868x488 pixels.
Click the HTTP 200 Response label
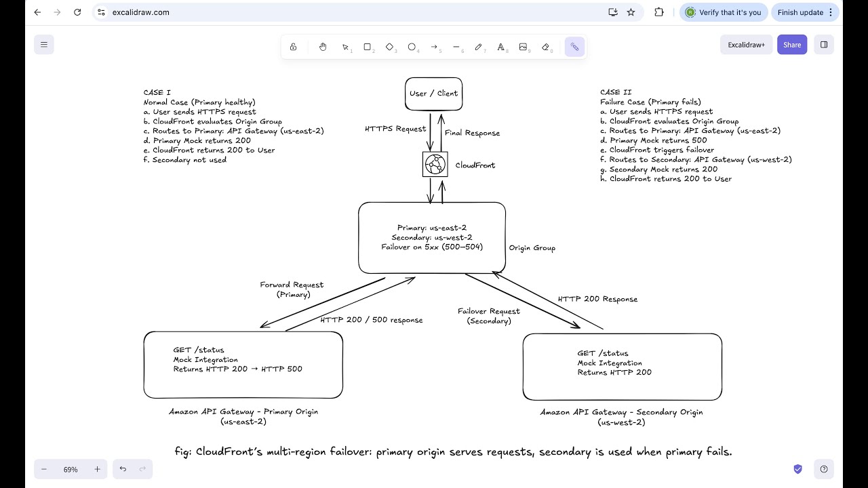pyautogui.click(x=597, y=299)
